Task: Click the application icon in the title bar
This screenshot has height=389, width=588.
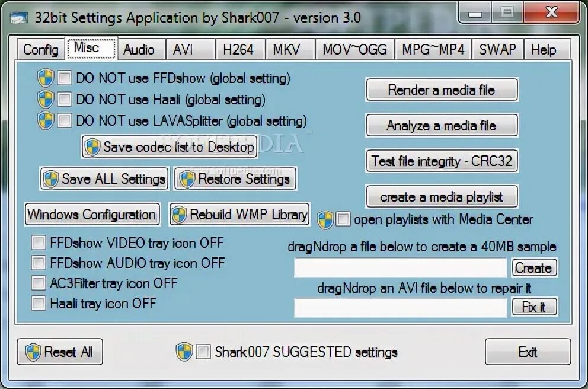Action: click(x=19, y=18)
